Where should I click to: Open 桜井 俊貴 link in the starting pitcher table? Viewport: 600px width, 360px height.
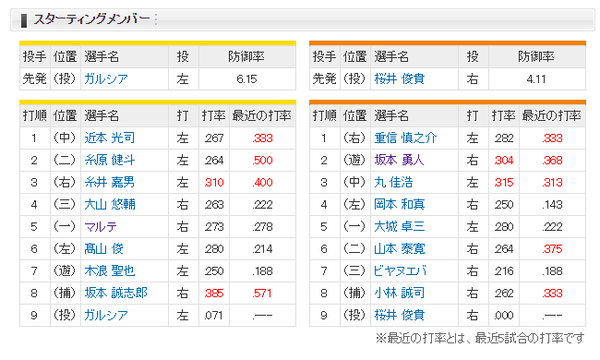(x=399, y=79)
